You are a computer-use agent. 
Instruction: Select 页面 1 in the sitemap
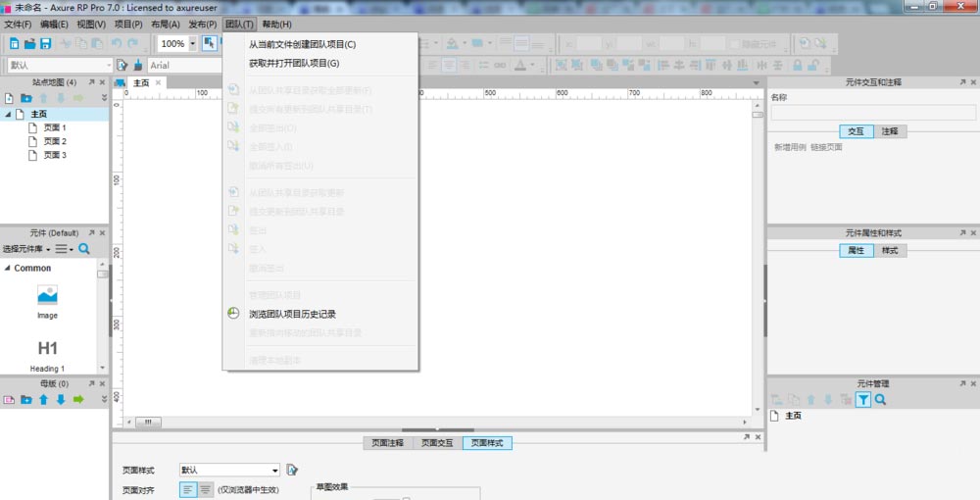pyautogui.click(x=54, y=127)
